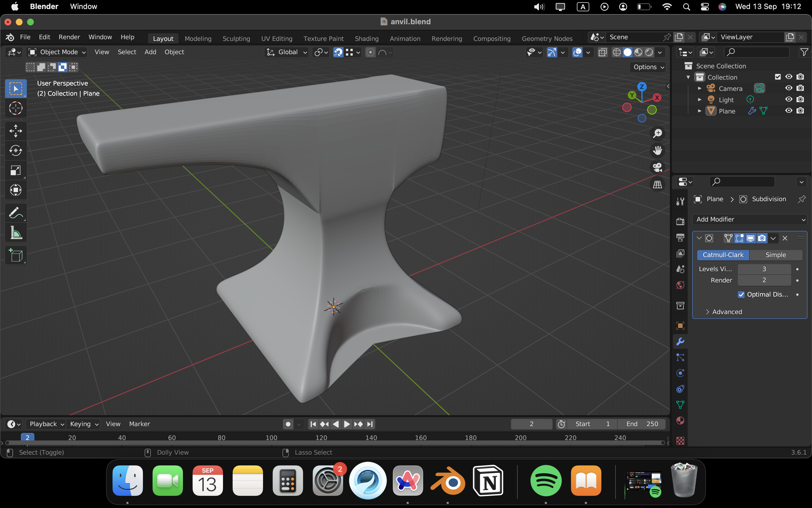This screenshot has width=812, height=508.
Task: Switch to Shading workspace tab
Action: (367, 39)
